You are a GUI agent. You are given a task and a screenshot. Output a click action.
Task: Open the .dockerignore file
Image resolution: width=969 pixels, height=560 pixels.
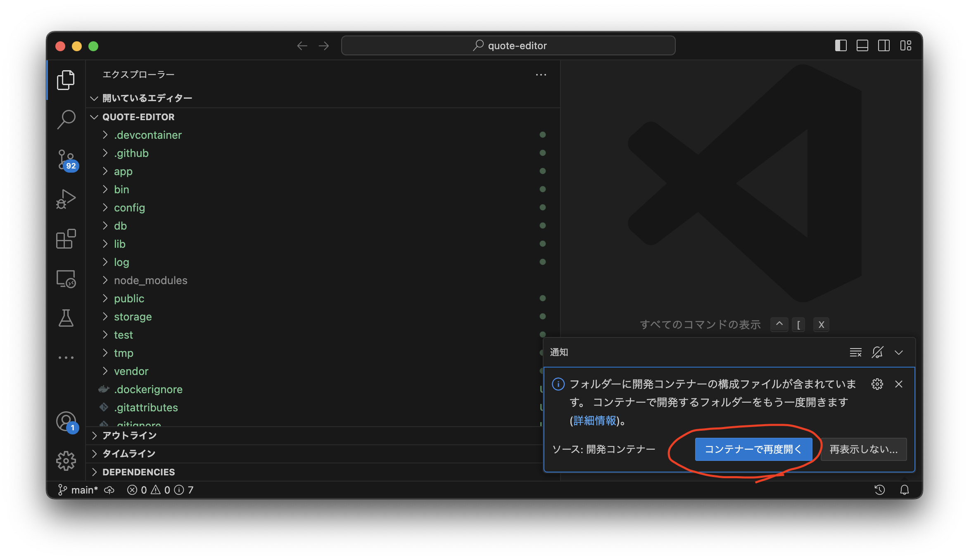point(314,389)
